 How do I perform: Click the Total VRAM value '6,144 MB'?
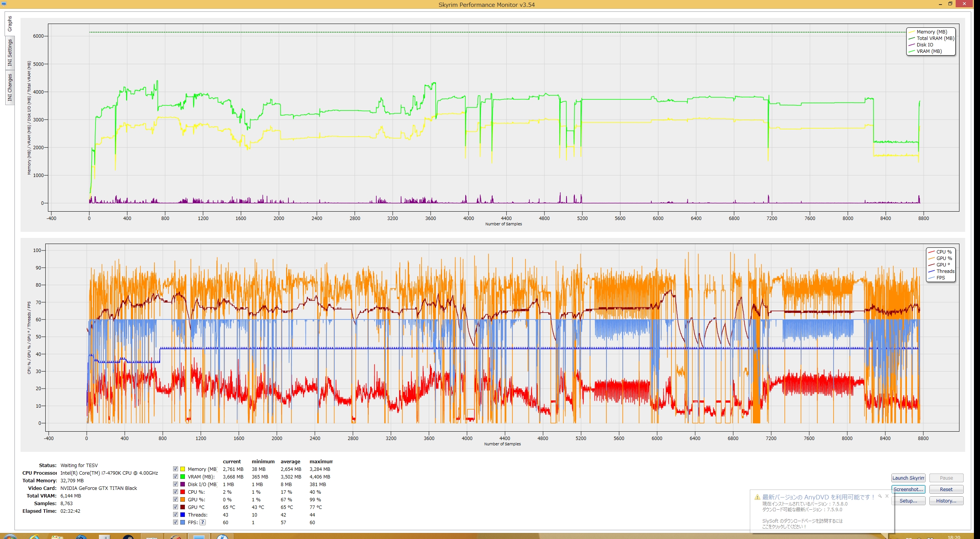coord(70,496)
